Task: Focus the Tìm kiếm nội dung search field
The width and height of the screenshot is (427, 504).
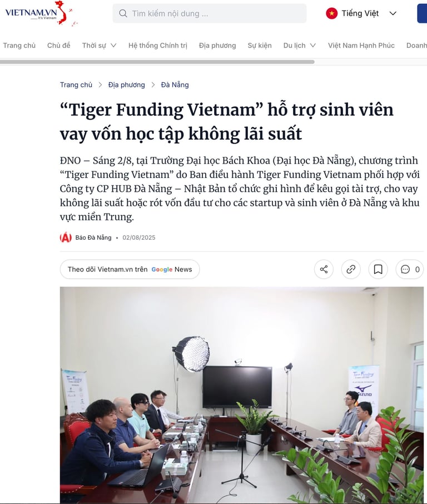Action: (x=210, y=13)
